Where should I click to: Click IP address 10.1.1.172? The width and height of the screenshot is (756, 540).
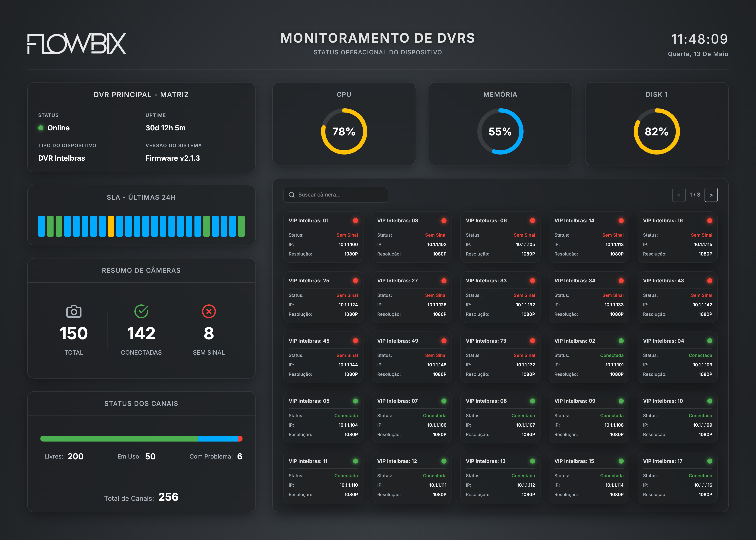[525, 365]
